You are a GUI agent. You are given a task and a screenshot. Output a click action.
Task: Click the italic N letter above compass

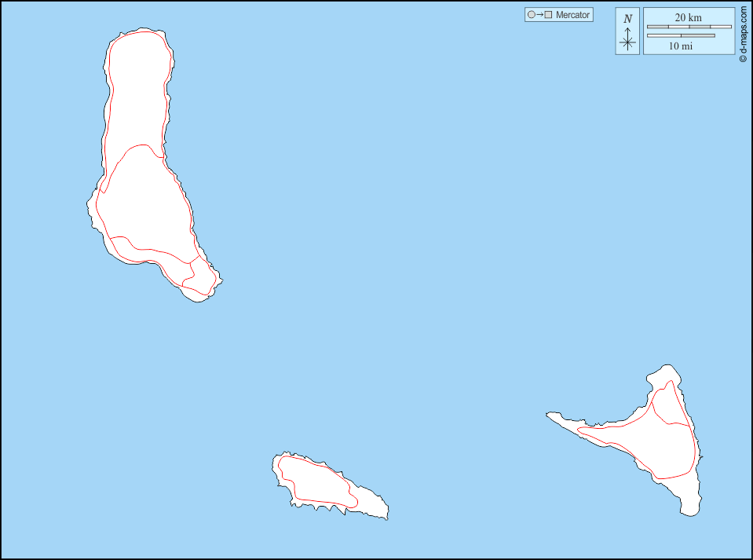click(x=627, y=19)
